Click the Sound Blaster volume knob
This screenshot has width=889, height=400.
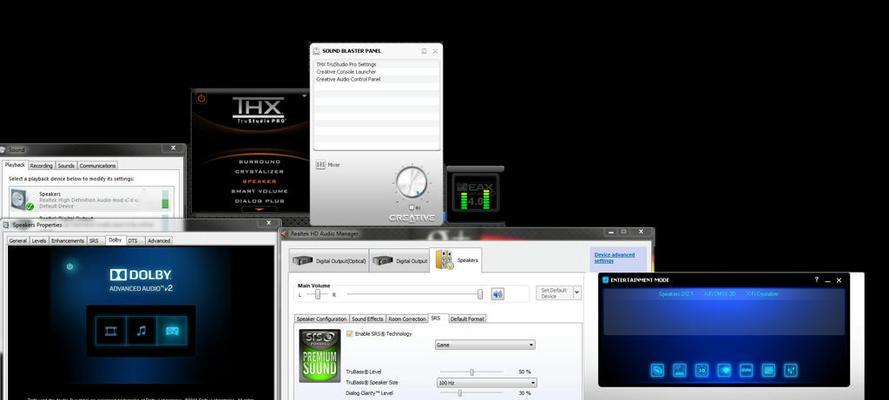tap(412, 182)
